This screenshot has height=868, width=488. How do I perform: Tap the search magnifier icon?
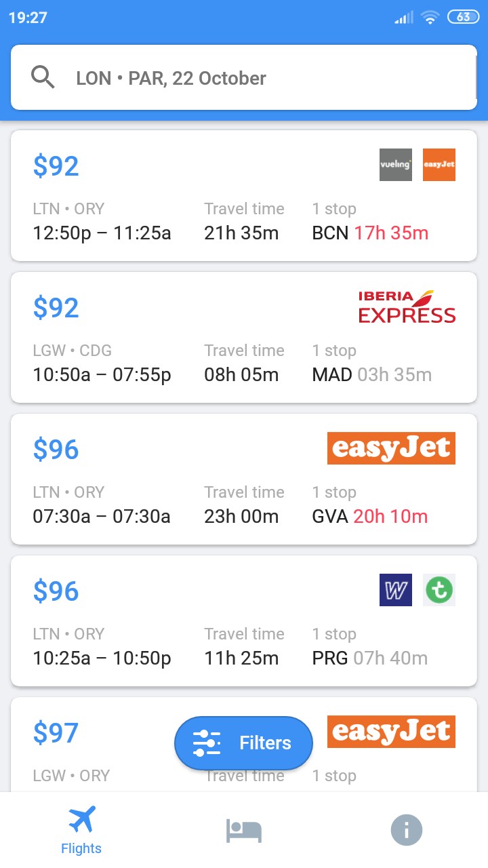[43, 78]
